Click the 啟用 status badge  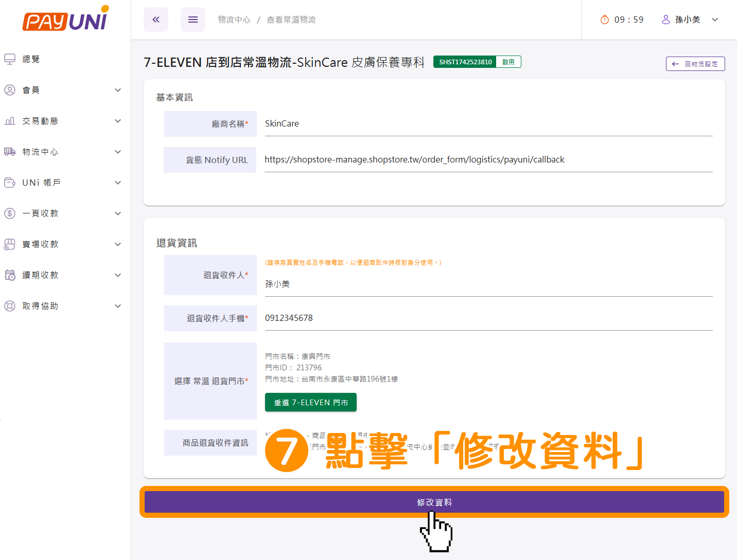coord(508,62)
